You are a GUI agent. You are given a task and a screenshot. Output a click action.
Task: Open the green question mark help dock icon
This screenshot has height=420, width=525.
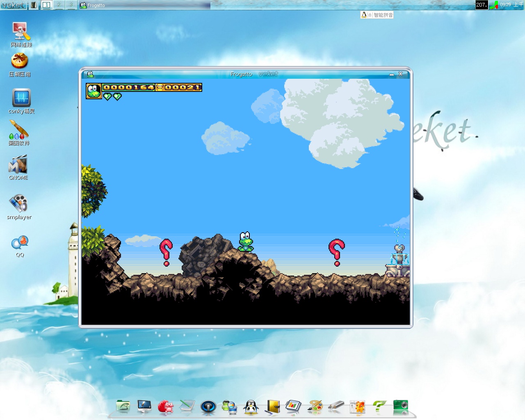[x=379, y=406]
